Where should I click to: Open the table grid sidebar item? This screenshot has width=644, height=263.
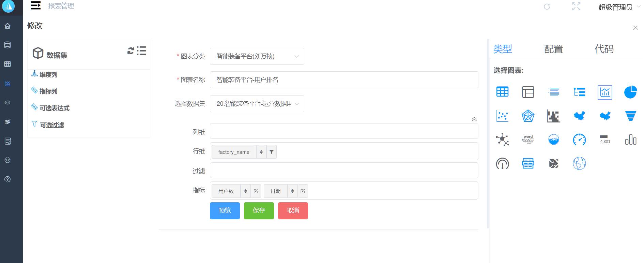tap(7, 64)
